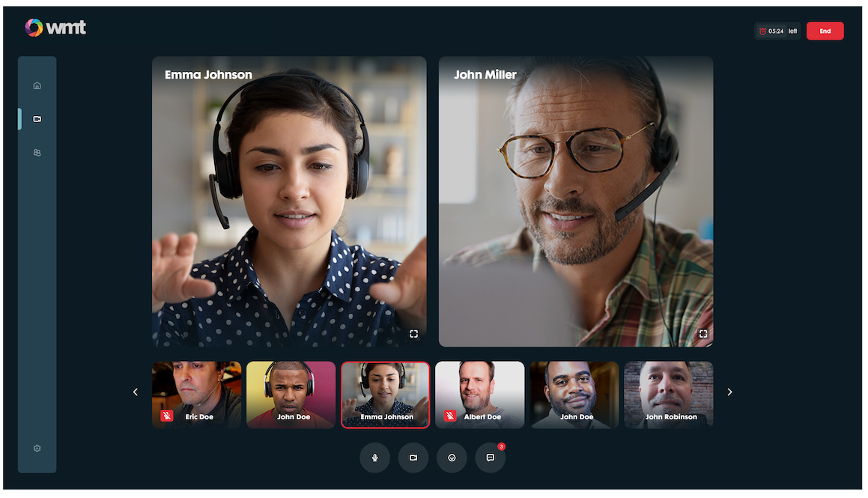Select John Robinson's thumbnail

coord(668,393)
